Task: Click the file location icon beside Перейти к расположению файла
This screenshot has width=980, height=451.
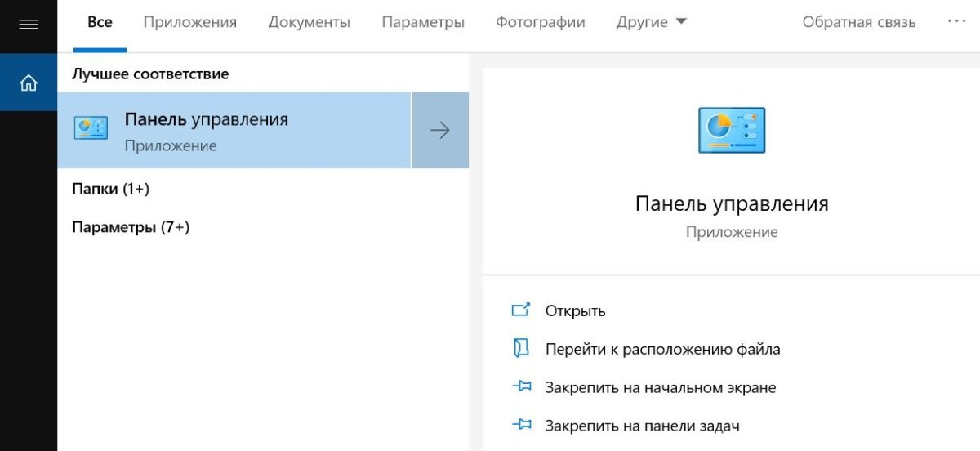Action: coord(521,349)
